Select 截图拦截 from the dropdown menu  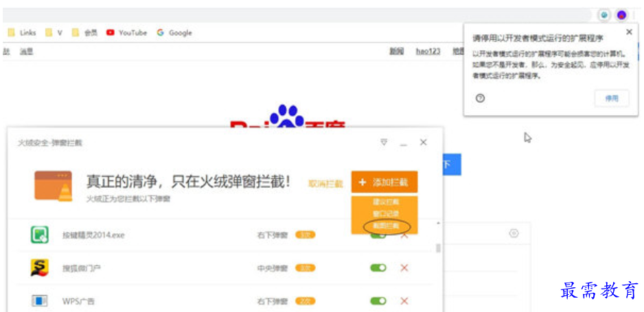pos(386,226)
